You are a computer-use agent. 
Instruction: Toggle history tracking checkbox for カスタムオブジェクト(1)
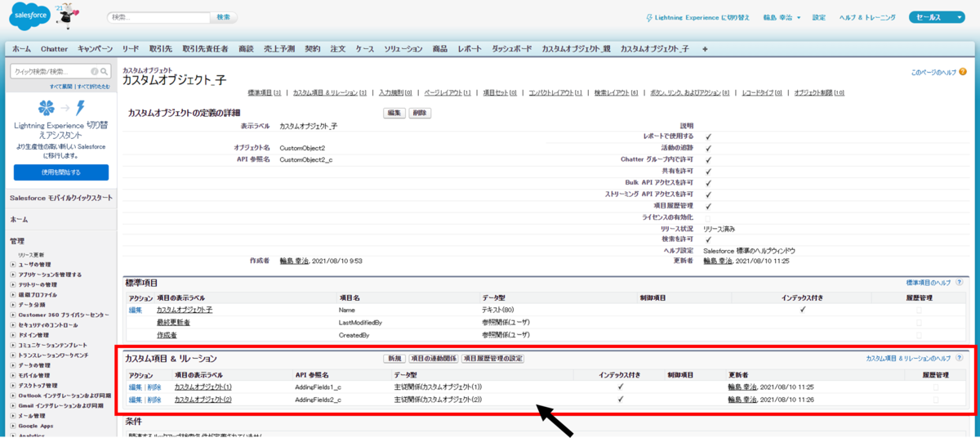click(x=935, y=387)
